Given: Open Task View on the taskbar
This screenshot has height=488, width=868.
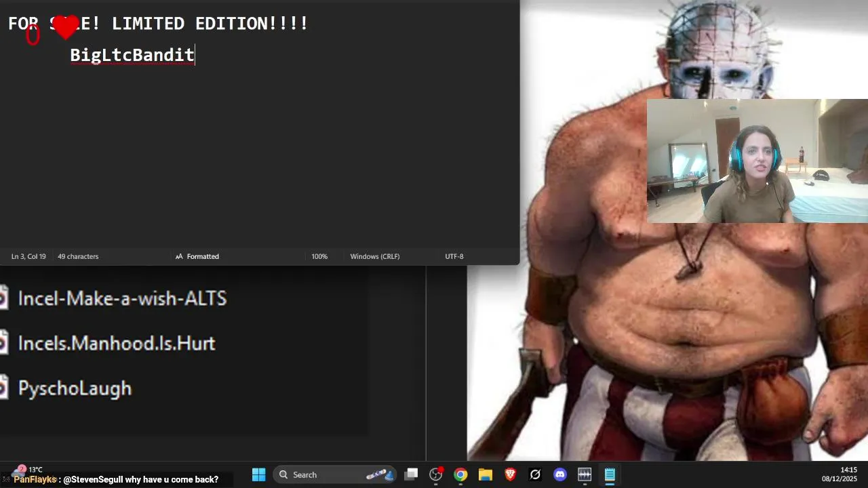Looking at the screenshot, I should 411,474.
